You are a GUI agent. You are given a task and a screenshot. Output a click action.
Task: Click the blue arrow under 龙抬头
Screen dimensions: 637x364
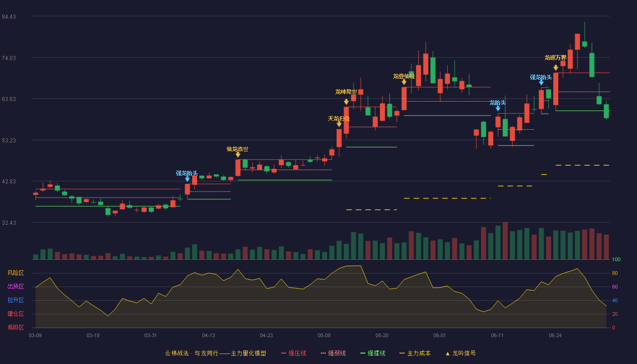point(498,108)
